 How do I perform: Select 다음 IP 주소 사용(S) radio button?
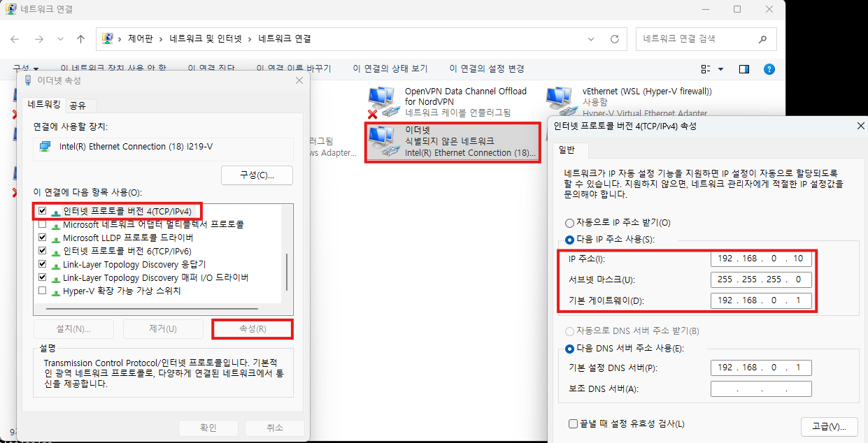[569, 240]
